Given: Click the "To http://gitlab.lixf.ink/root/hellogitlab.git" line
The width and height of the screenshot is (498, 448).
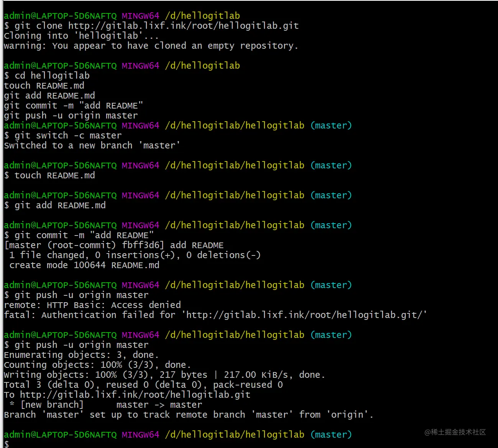Looking at the screenshot, I should click(x=127, y=395).
